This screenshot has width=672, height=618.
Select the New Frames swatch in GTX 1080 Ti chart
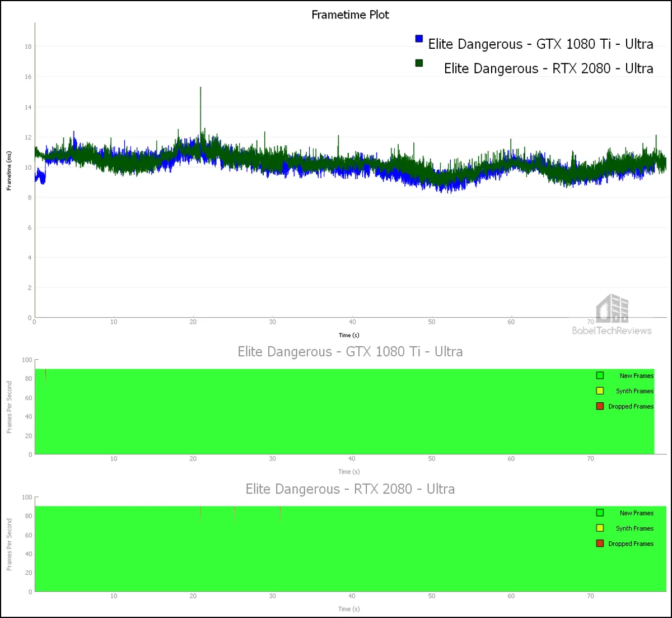pos(600,375)
